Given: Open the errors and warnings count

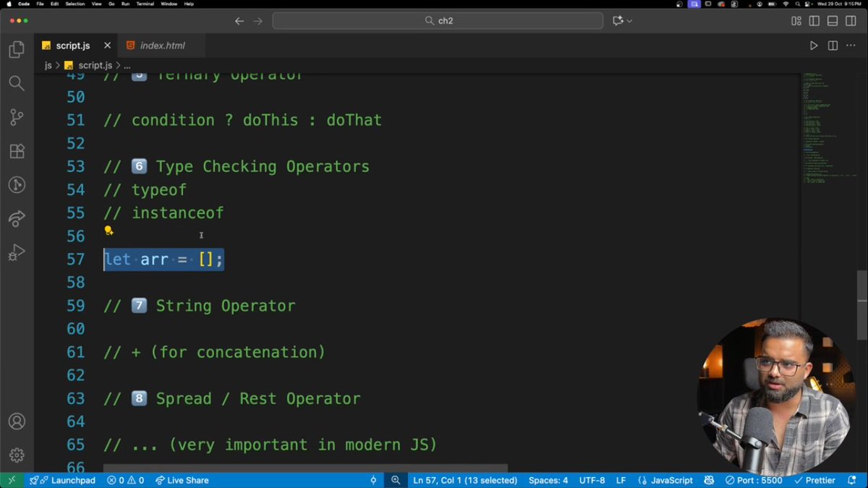Looking at the screenshot, I should click(125, 480).
